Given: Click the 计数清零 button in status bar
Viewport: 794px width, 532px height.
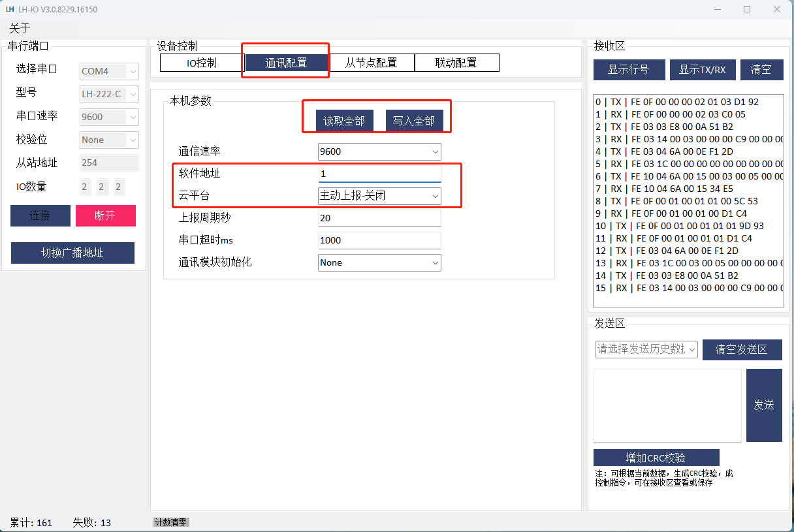Looking at the screenshot, I should 171,522.
